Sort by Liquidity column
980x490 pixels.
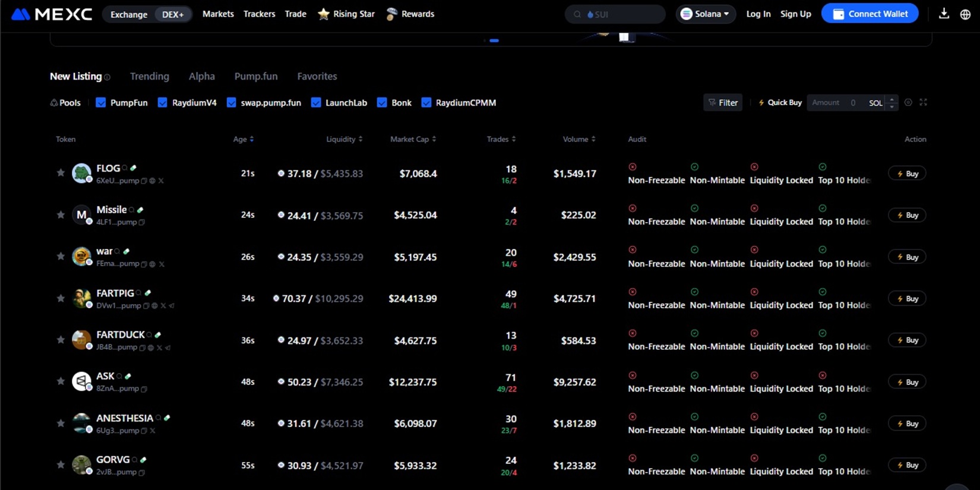[x=344, y=139]
